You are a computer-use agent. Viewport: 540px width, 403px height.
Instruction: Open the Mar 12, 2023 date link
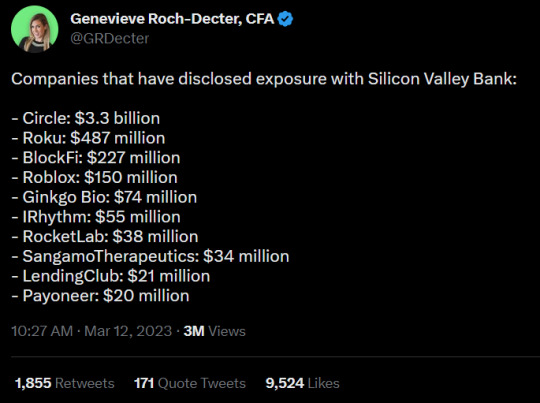click(x=128, y=331)
